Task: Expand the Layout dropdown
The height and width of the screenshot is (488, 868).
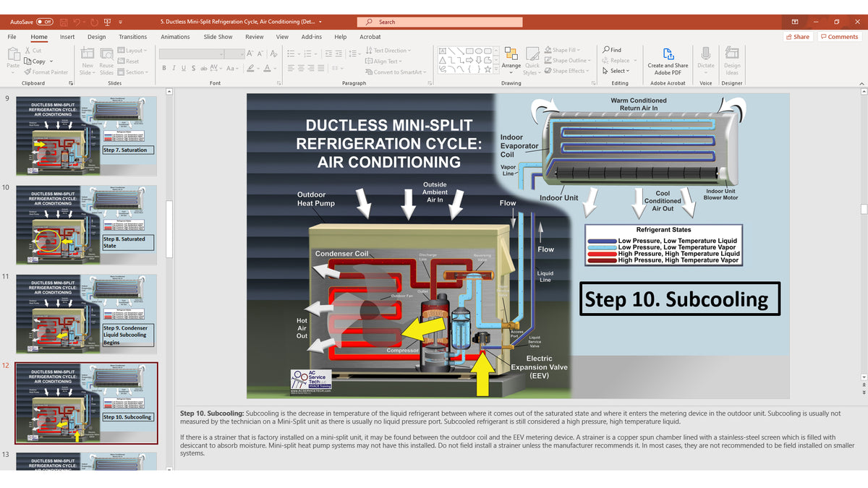Action: click(132, 51)
